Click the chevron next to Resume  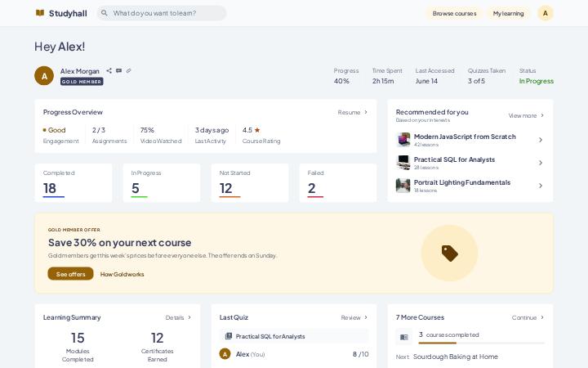pos(366,112)
